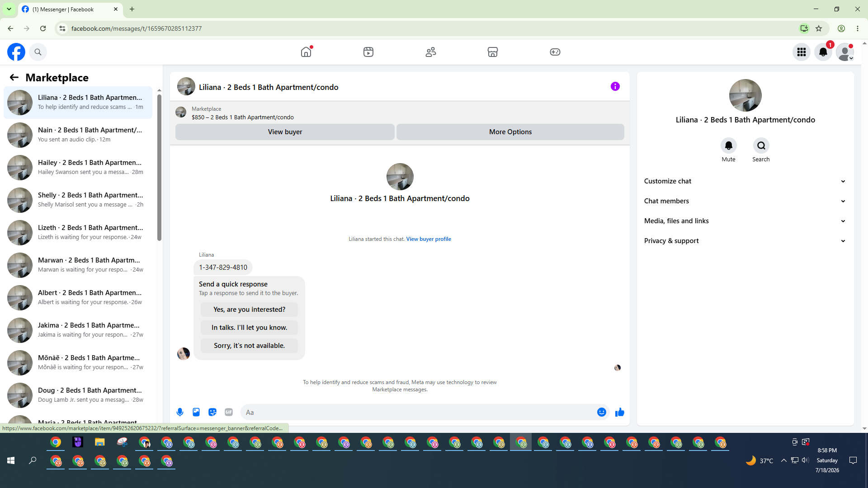Expand Customize chat section
This screenshot has height=488, width=868.
[745, 181]
